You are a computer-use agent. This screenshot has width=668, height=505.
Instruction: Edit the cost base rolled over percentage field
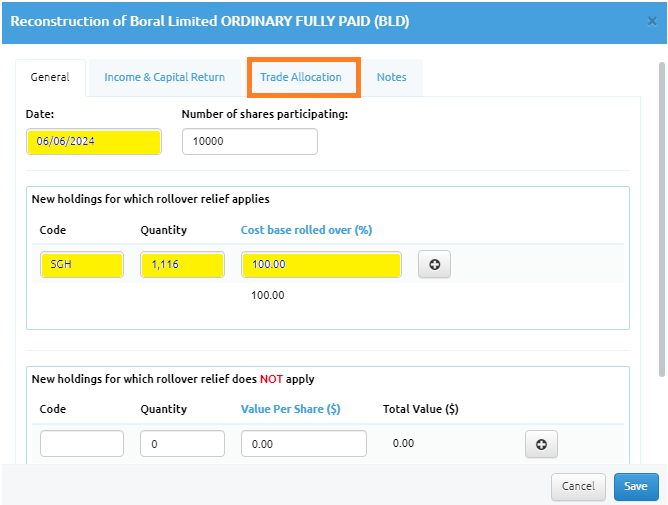tap(321, 265)
